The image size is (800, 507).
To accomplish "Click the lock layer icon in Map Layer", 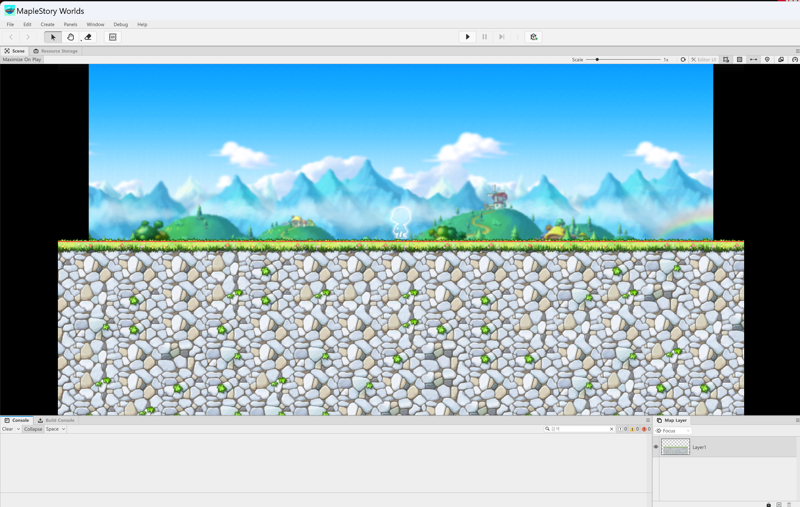I will click(x=768, y=505).
